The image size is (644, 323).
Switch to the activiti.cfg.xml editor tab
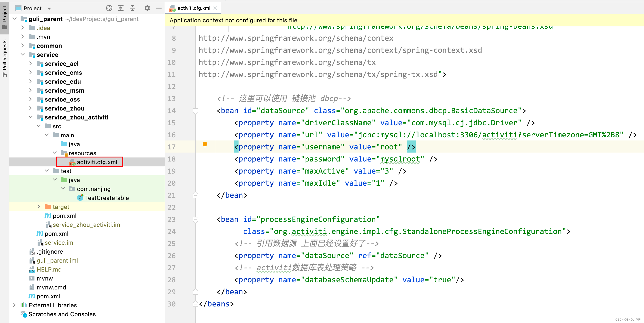(194, 8)
